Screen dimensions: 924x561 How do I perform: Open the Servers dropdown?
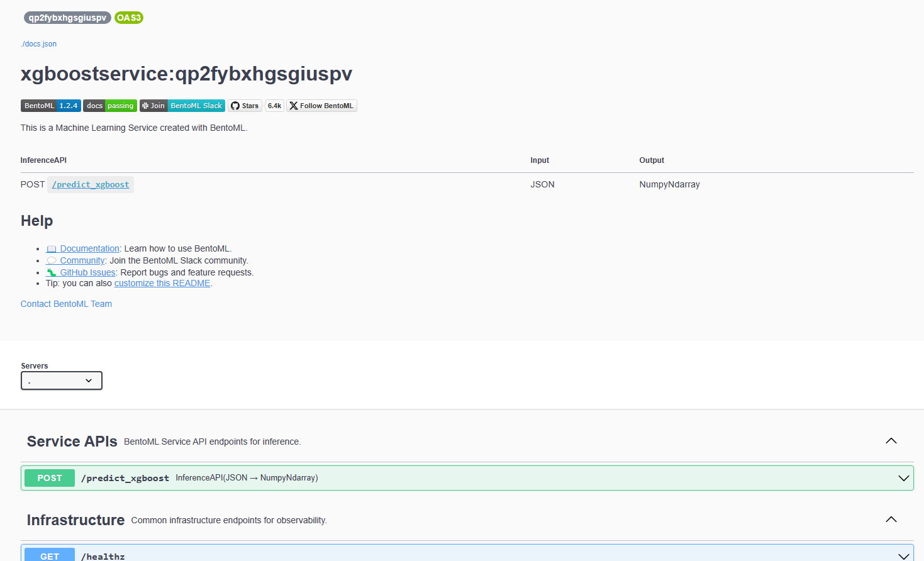click(61, 380)
